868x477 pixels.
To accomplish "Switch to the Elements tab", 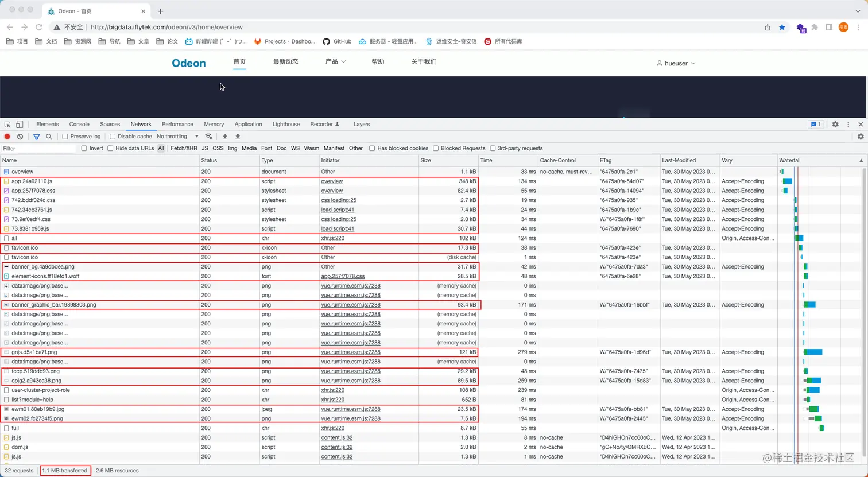I will click(x=47, y=124).
